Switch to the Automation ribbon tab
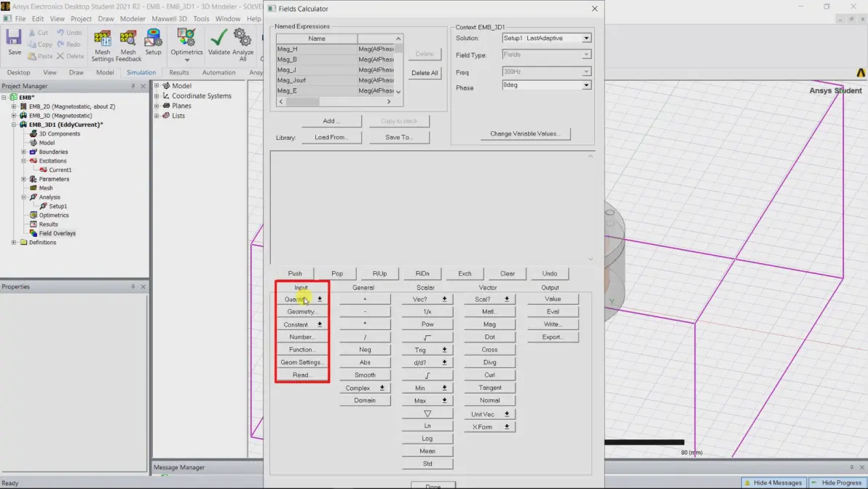868x489 pixels. tap(218, 73)
